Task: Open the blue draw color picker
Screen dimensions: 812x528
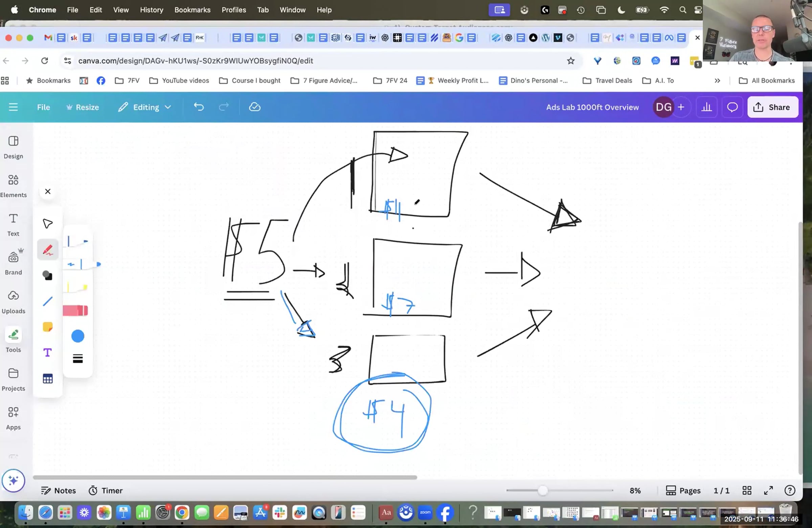Action: (x=77, y=336)
